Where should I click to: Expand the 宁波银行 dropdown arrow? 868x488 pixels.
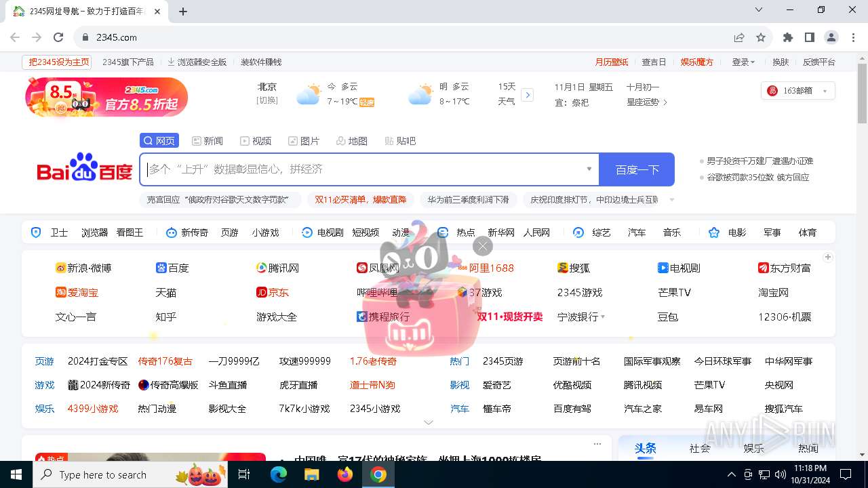603,317
